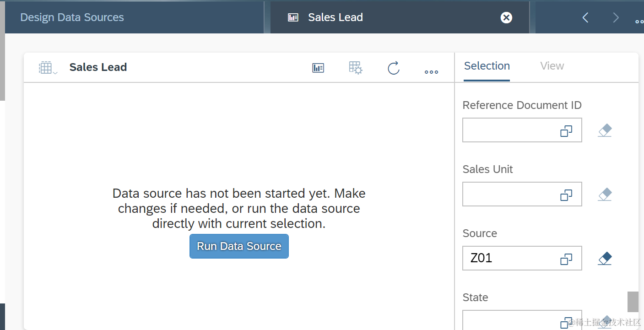Navigate to the previous tab arrow
Viewport: 644px width, 330px height.
[x=585, y=17]
